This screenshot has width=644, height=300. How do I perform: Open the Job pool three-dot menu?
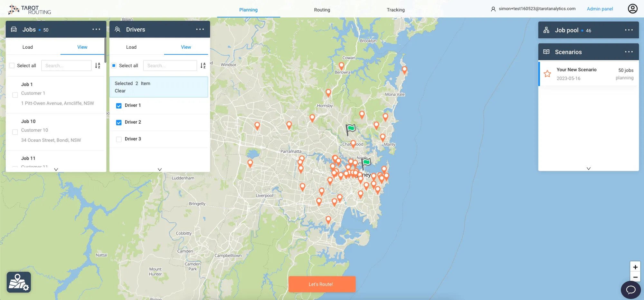pos(629,30)
